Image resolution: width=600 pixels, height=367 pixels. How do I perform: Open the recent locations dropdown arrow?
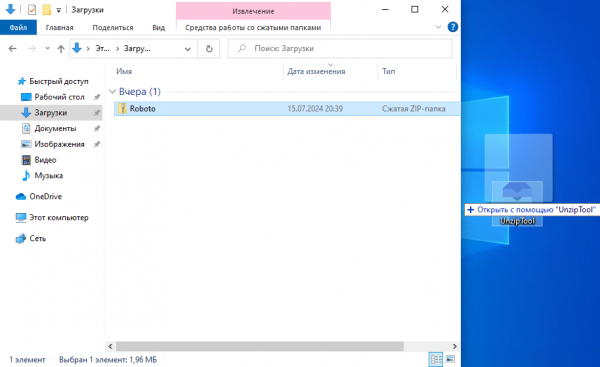tap(47, 48)
